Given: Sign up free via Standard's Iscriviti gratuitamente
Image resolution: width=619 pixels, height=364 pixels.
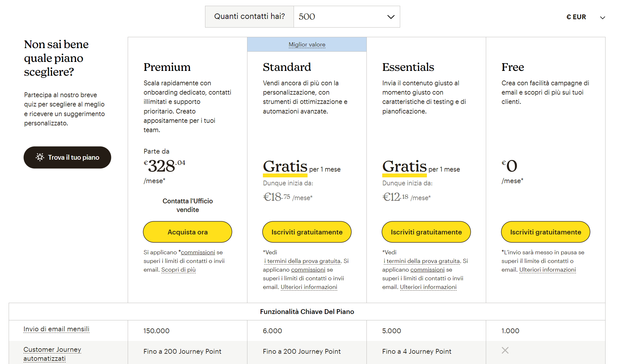Looking at the screenshot, I should click(307, 232).
